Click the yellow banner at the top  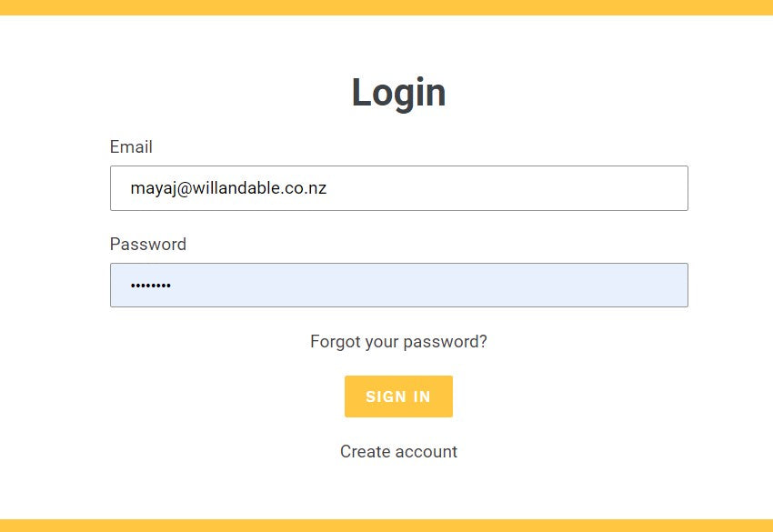tap(386, 7)
